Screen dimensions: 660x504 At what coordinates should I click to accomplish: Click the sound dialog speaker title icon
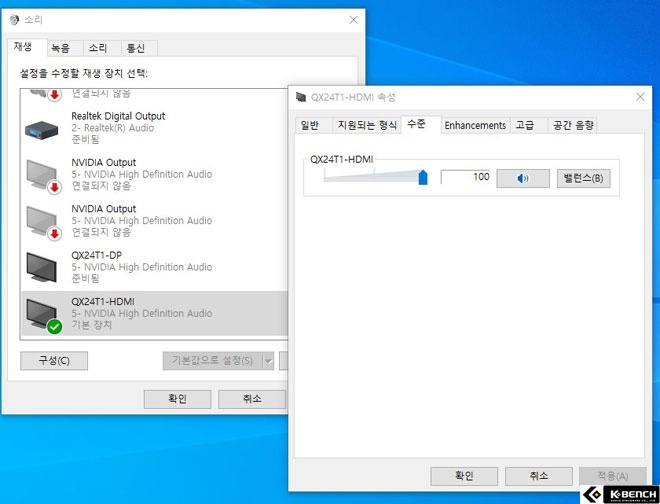point(14,19)
